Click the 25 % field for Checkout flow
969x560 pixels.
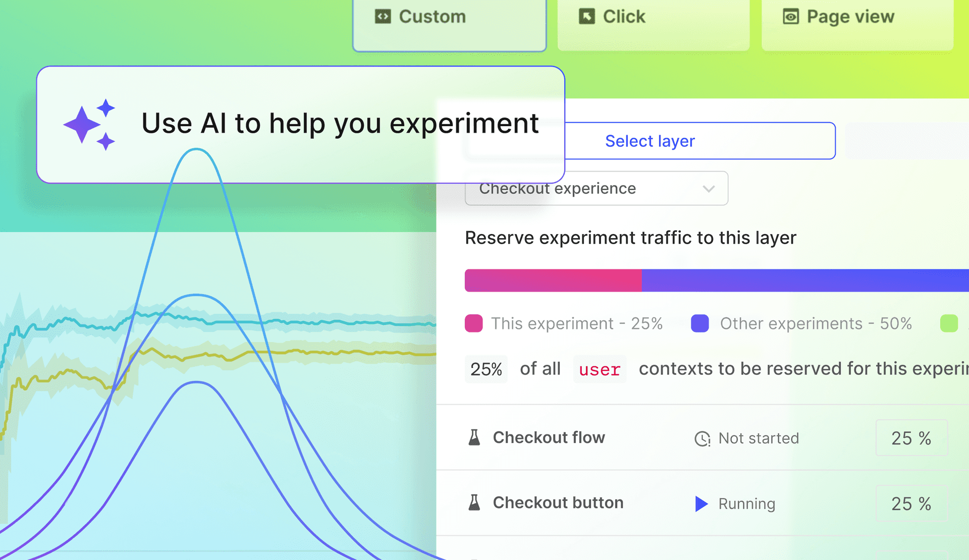[911, 438]
